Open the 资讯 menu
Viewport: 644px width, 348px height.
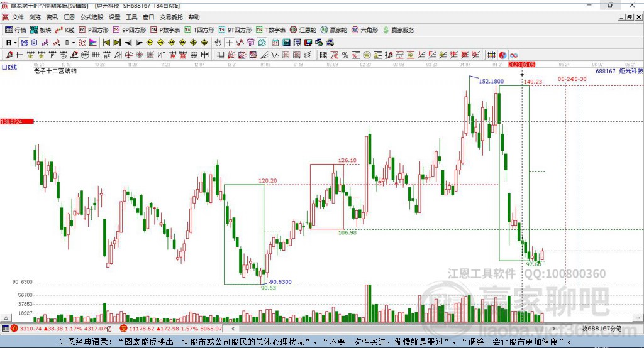(52, 17)
